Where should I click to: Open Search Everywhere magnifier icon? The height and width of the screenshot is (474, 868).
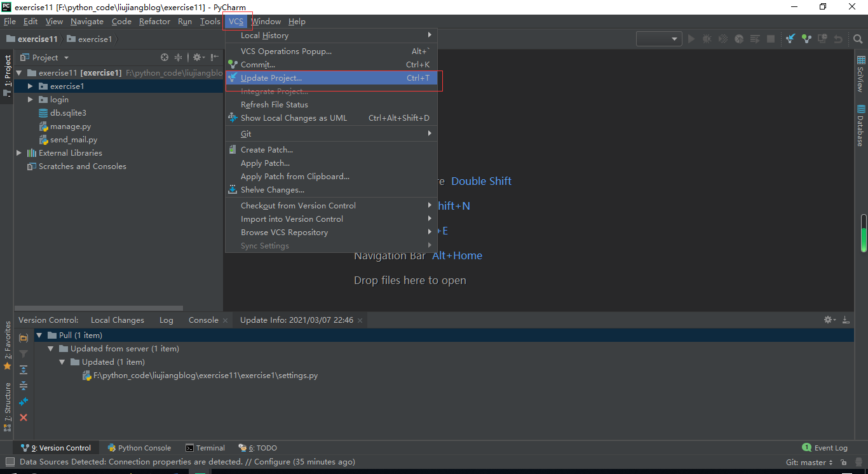[857, 39]
